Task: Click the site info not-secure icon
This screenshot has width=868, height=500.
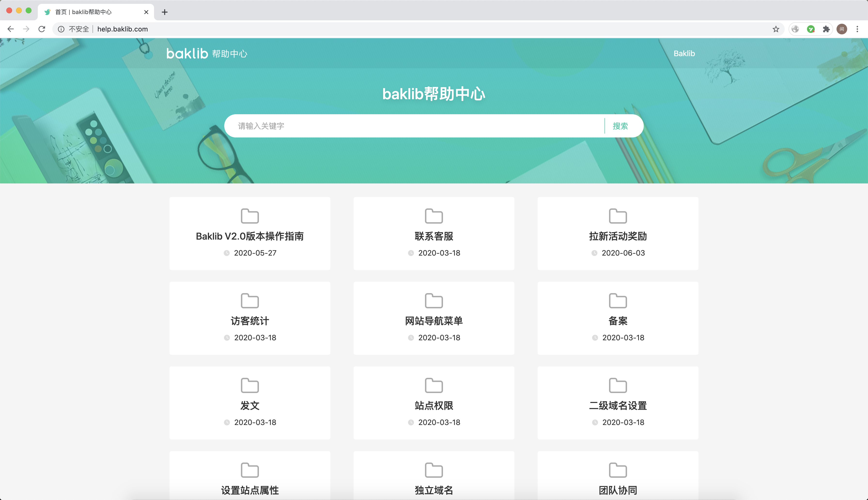Action: pos(61,29)
